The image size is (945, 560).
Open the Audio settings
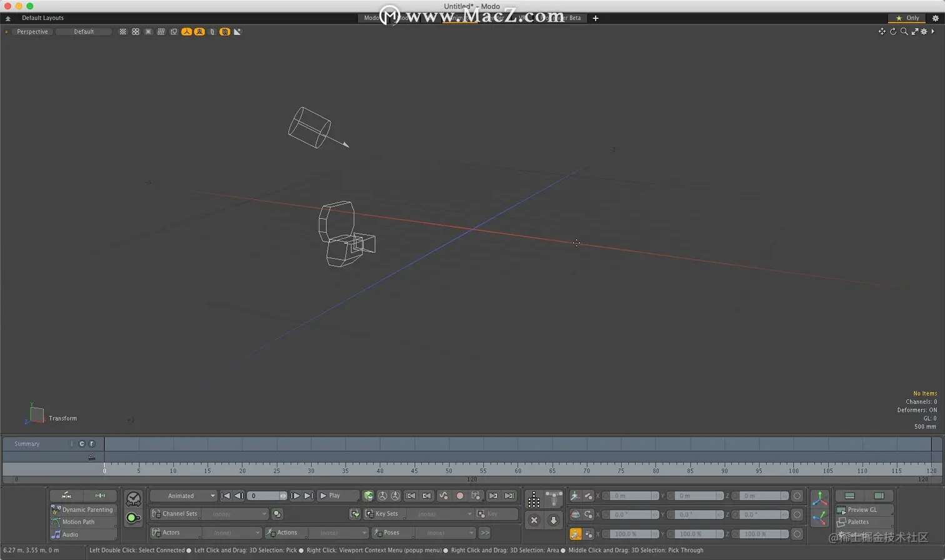coord(82,534)
